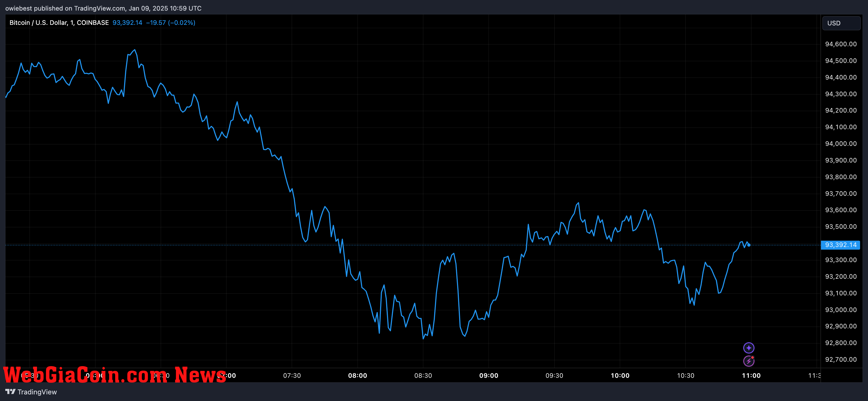Click the 94,000.00 price axis label
Screen dimensions: 868x401
(x=841, y=144)
